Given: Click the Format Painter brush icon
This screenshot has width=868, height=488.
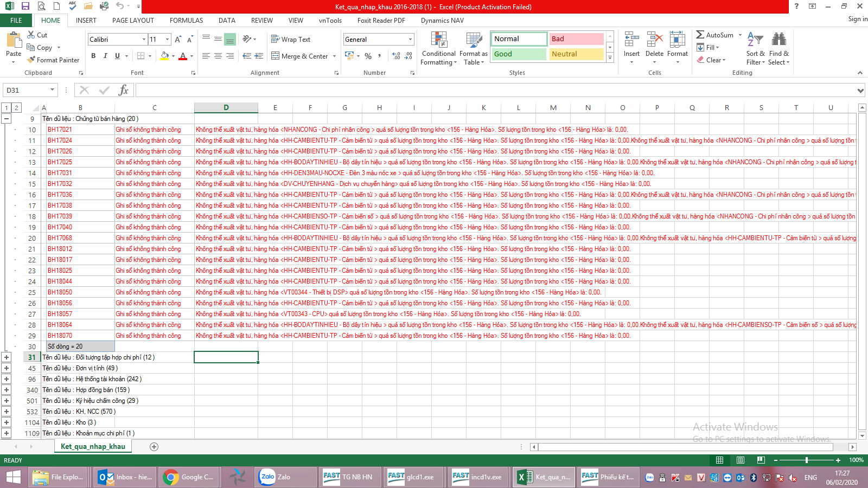Looking at the screenshot, I should [x=31, y=60].
